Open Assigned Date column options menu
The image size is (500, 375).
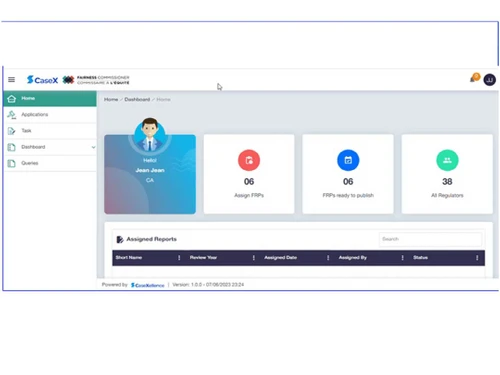click(x=328, y=258)
